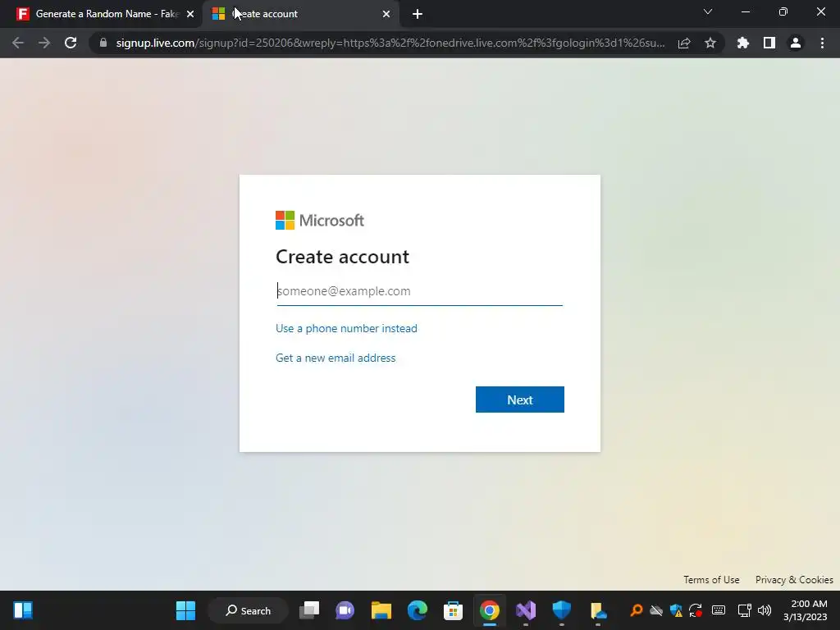Launch Microsoft Edge from taskbar

click(x=418, y=610)
